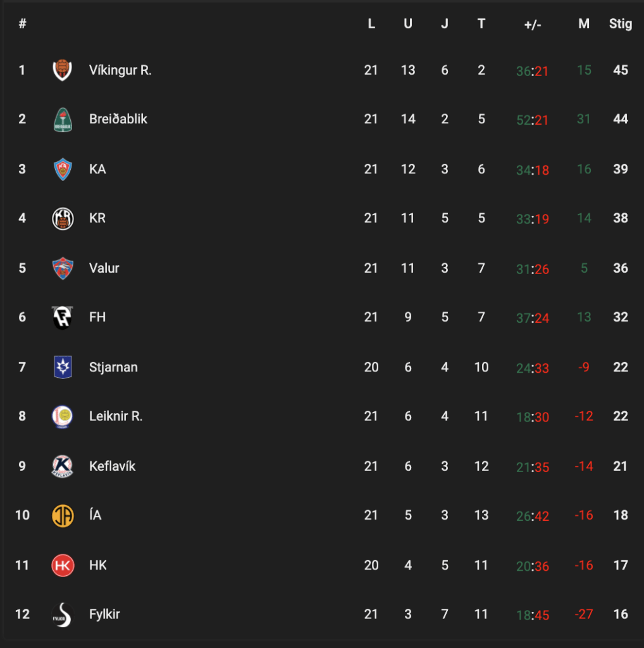
Task: Click the Leiknir R. club logo
Action: pos(63,416)
